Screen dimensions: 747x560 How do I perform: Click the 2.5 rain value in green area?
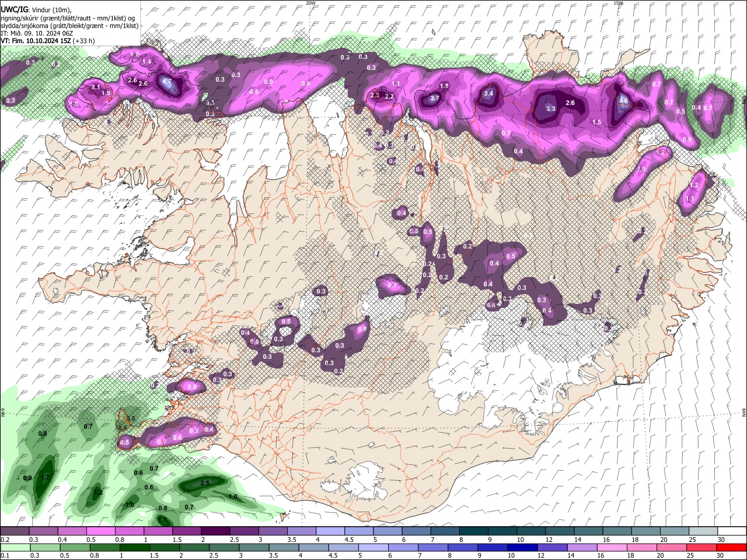pos(205,484)
